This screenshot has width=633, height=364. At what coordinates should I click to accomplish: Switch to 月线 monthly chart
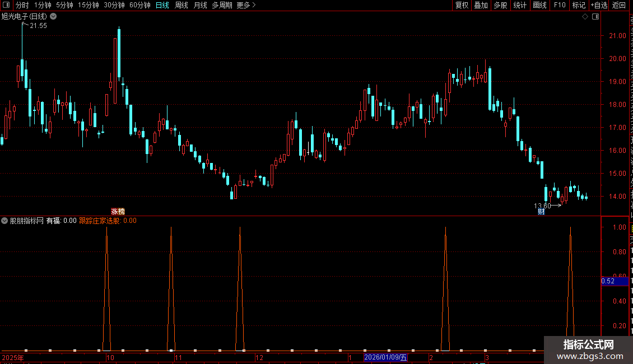pos(200,5)
